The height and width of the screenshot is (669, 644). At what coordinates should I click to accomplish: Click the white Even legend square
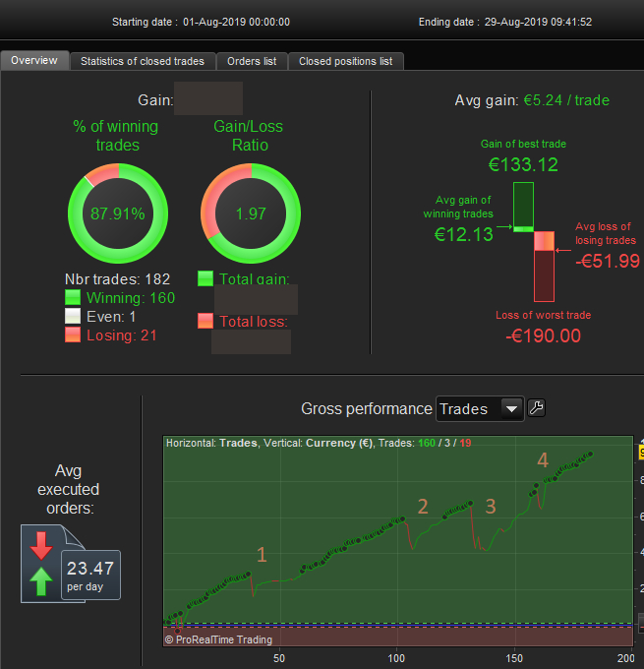tap(73, 316)
